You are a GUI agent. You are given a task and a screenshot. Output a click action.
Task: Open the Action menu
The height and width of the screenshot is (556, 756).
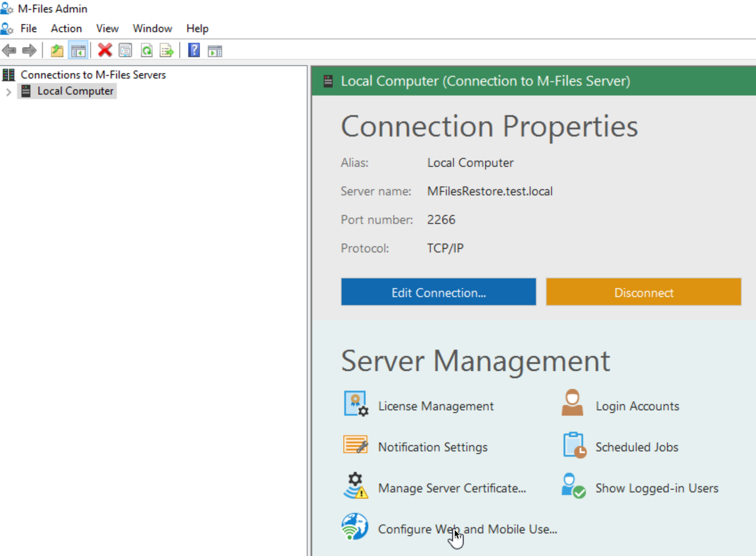point(66,29)
